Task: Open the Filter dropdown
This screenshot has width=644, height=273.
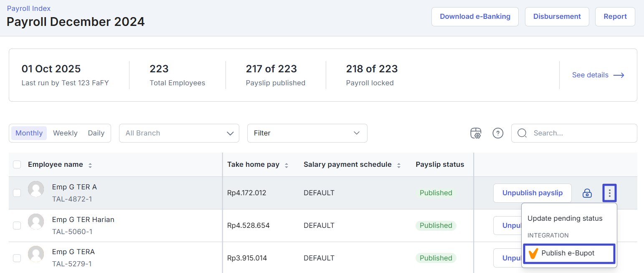Action: 307,133
